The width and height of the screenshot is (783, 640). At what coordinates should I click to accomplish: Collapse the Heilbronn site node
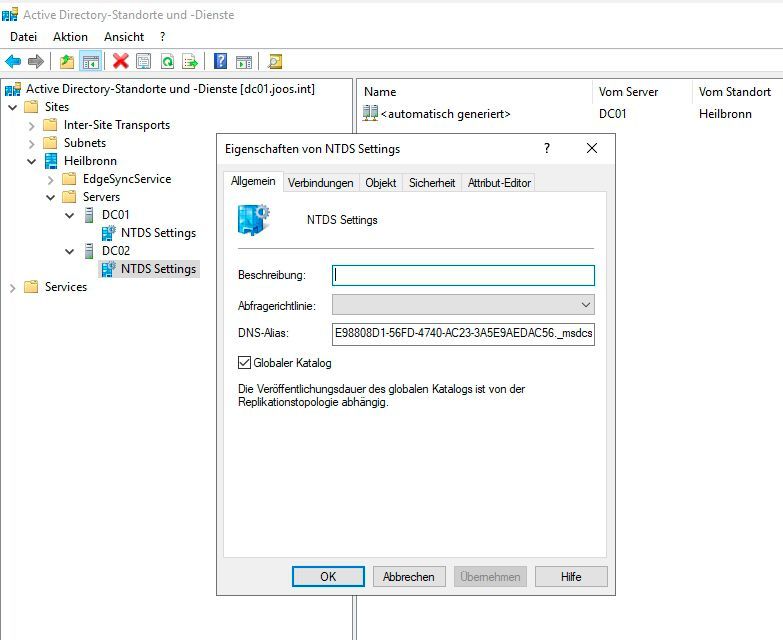click(31, 161)
